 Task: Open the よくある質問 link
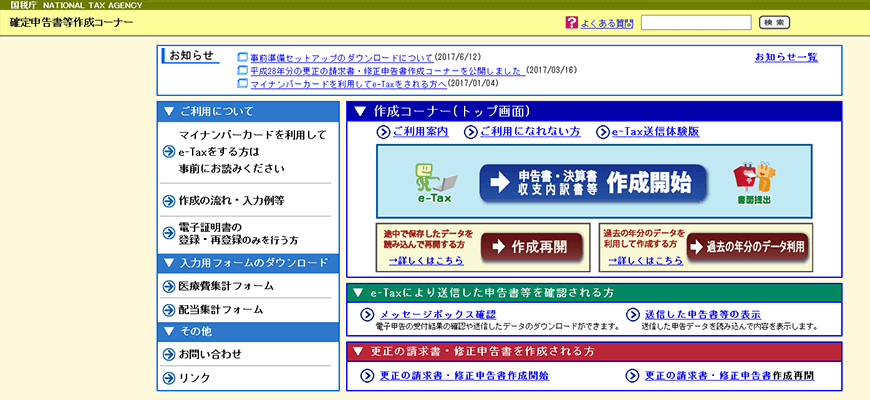[606, 23]
